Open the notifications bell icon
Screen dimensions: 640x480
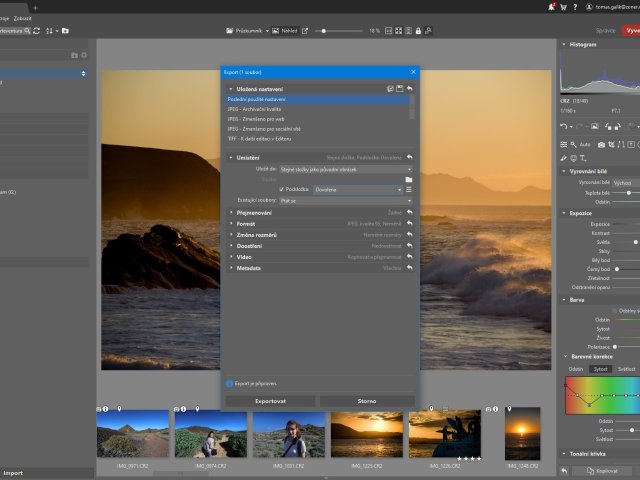tap(552, 7)
